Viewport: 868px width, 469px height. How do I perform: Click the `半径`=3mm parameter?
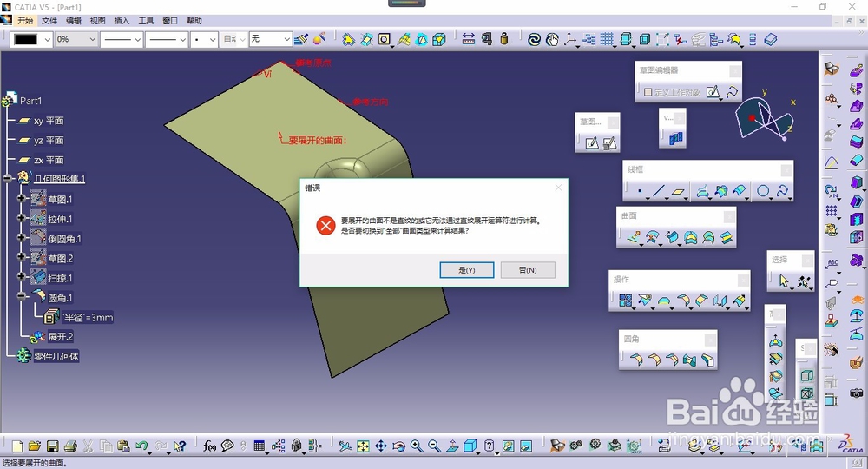(88, 318)
